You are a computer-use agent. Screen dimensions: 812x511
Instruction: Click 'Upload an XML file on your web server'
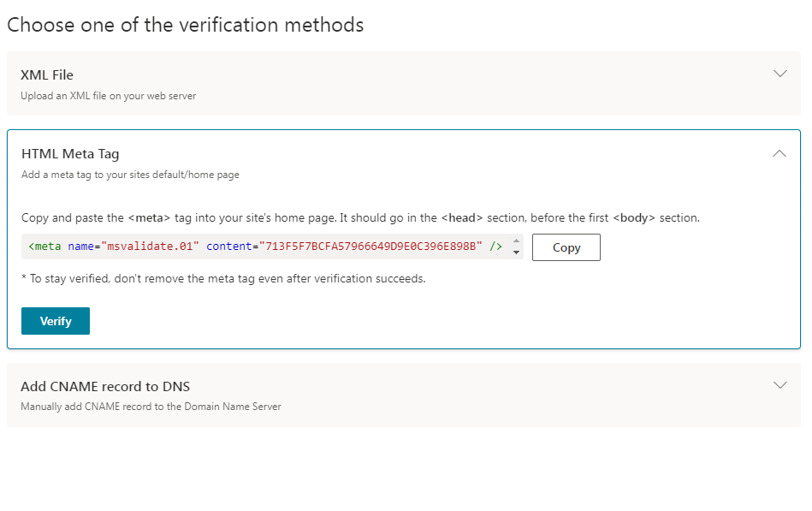click(x=108, y=96)
